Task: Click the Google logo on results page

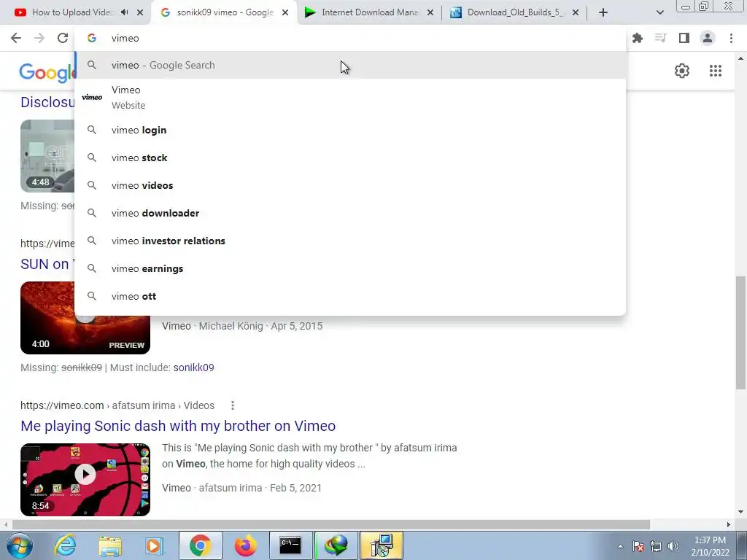Action: (x=47, y=72)
